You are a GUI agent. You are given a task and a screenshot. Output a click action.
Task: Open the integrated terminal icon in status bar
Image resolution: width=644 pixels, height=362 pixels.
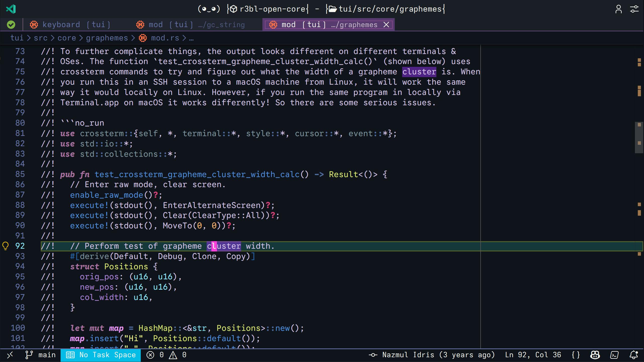(614, 355)
